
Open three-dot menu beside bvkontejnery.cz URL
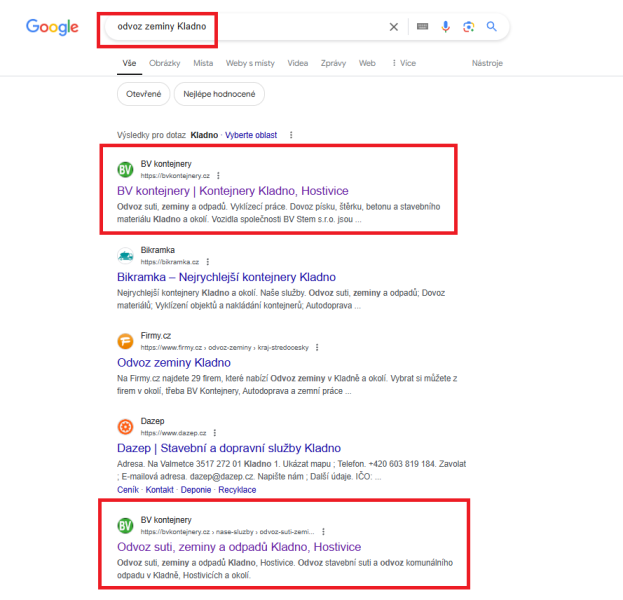(218, 176)
